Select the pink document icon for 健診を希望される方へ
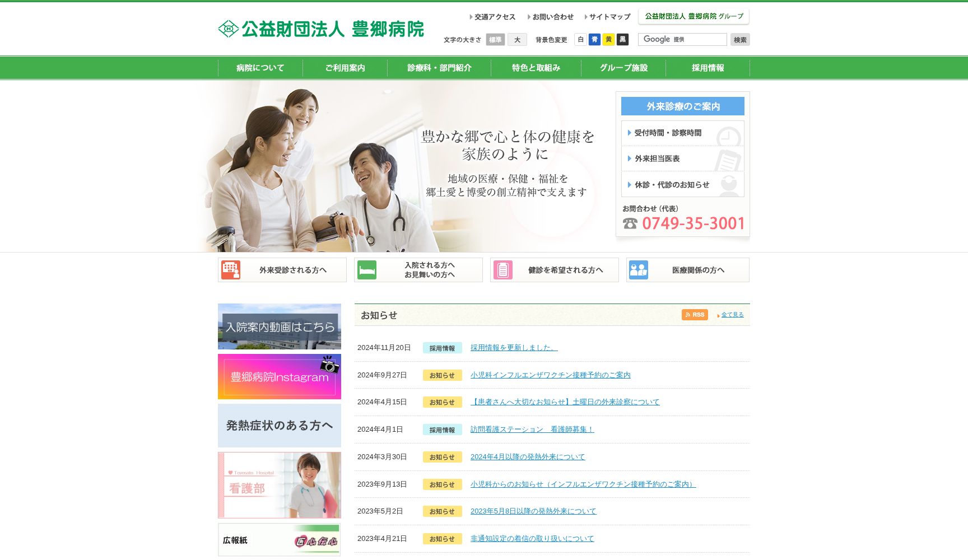The image size is (968, 560). 502,269
